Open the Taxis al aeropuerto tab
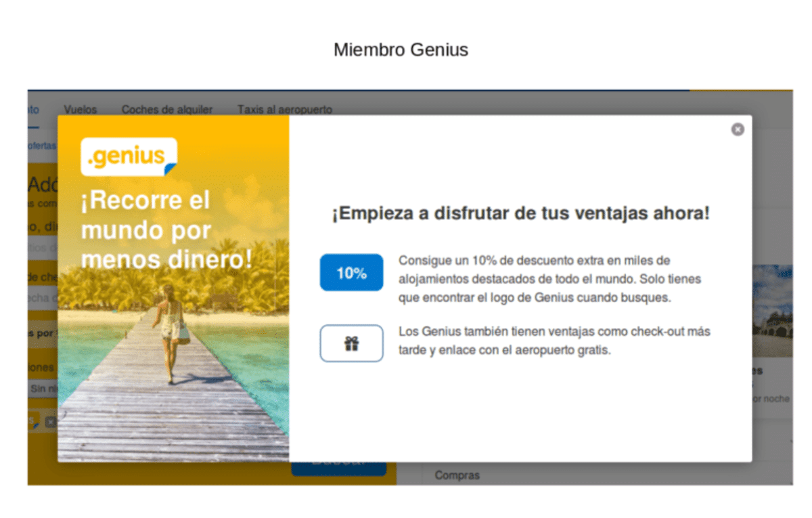Viewport: 812px width, 518px height. (285, 109)
